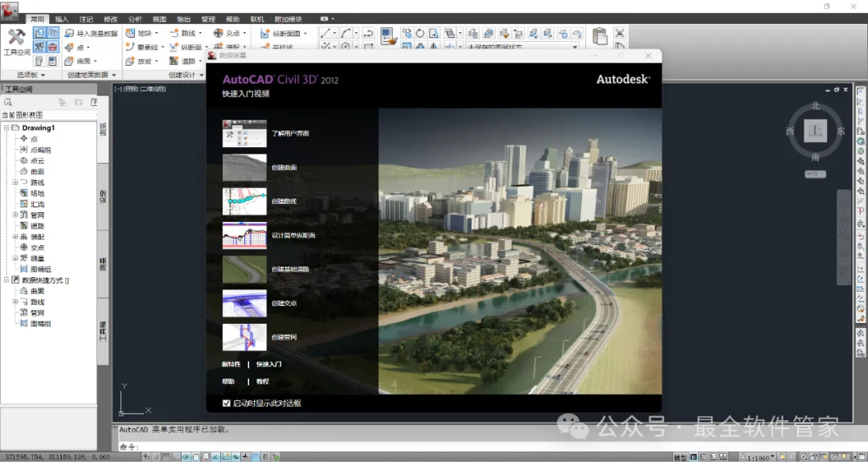
Task: Click the Line draw tool icon
Action: pos(325,33)
